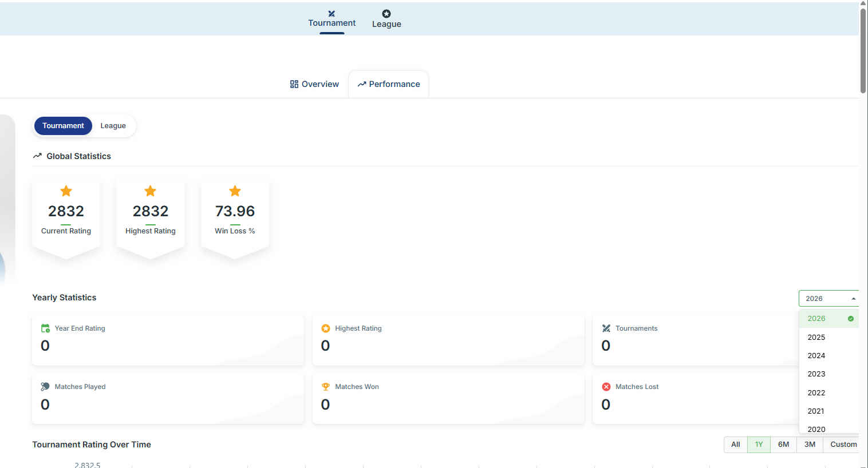Collapse the year dropdown showing 2026
The width and height of the screenshot is (868, 468).
point(828,299)
